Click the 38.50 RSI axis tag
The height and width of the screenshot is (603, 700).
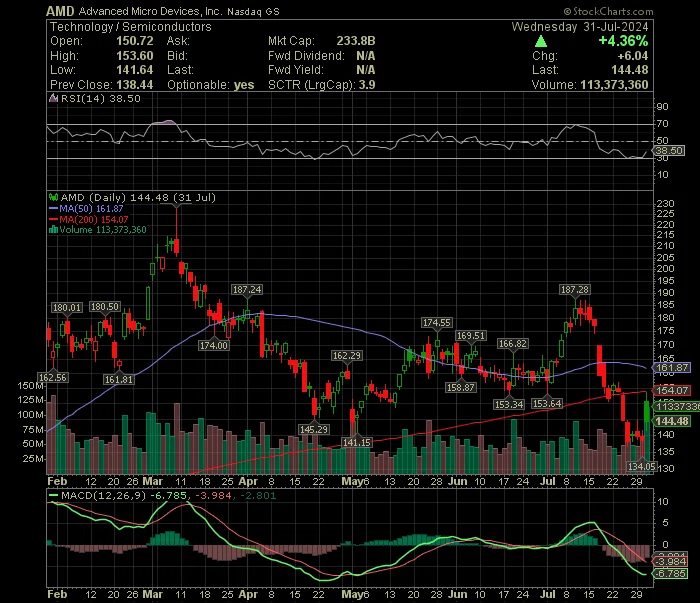[x=669, y=151]
